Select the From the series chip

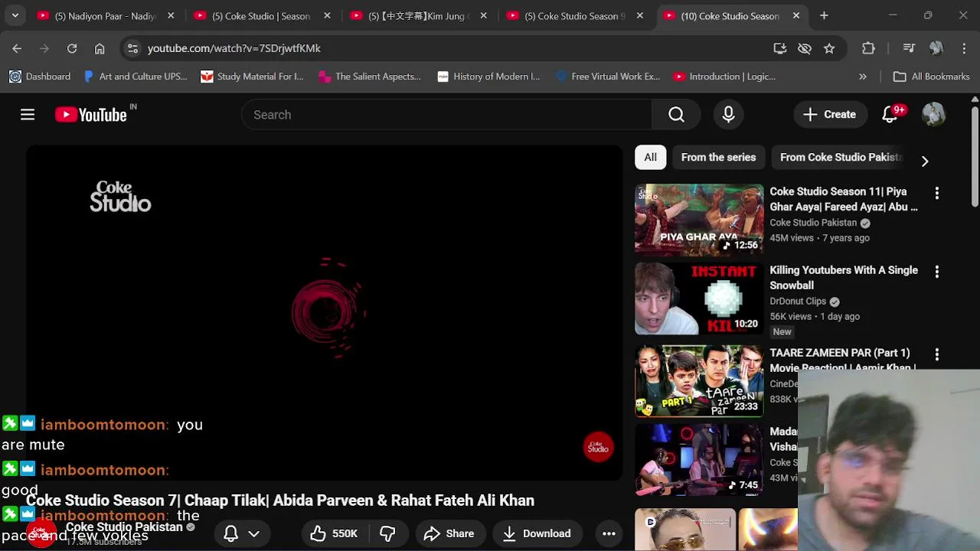click(x=718, y=158)
